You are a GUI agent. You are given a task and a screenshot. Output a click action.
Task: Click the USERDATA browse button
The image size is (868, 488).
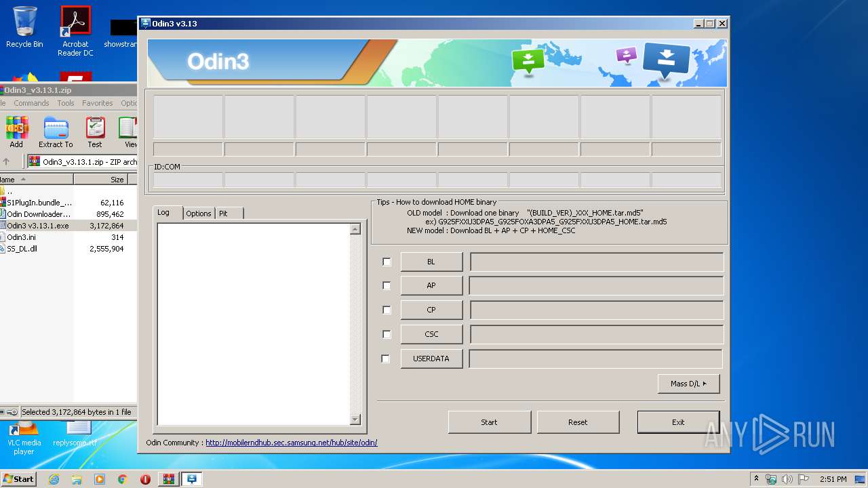(x=431, y=359)
